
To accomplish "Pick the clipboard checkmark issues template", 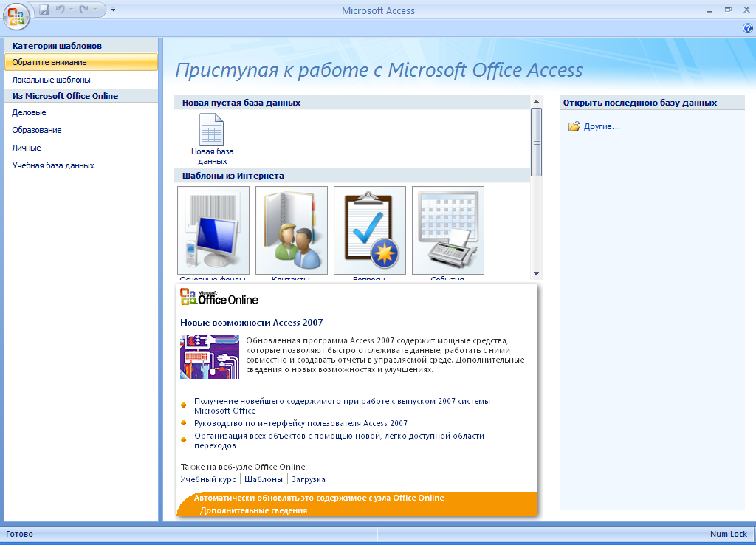I will pyautogui.click(x=370, y=230).
